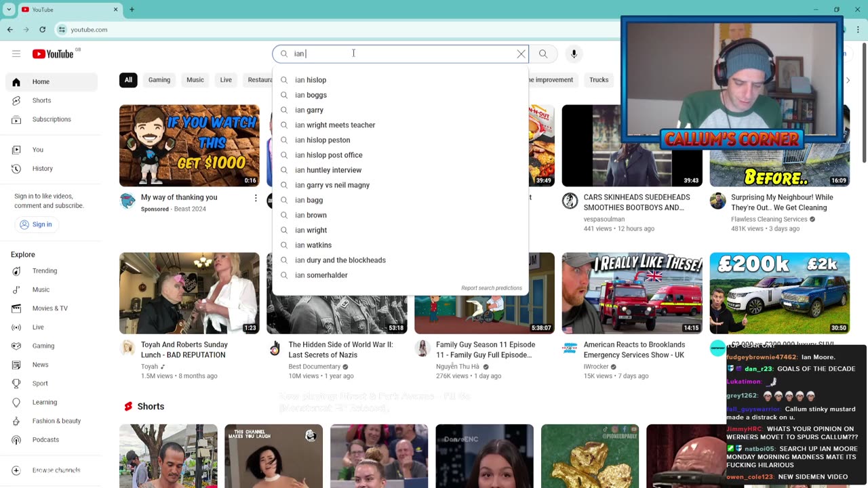Image resolution: width=868 pixels, height=488 pixels.
Task: Open Trending in the Explore list
Action: (x=52, y=271)
